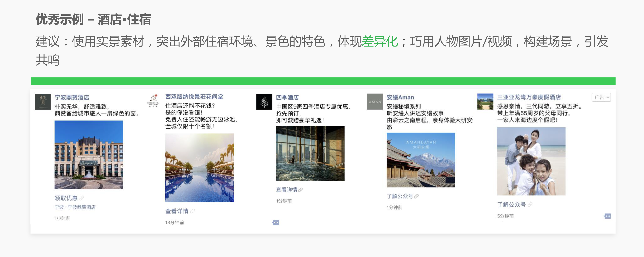Click the green highlighted word 差异化
This screenshot has width=644, height=257.
coord(380,41)
